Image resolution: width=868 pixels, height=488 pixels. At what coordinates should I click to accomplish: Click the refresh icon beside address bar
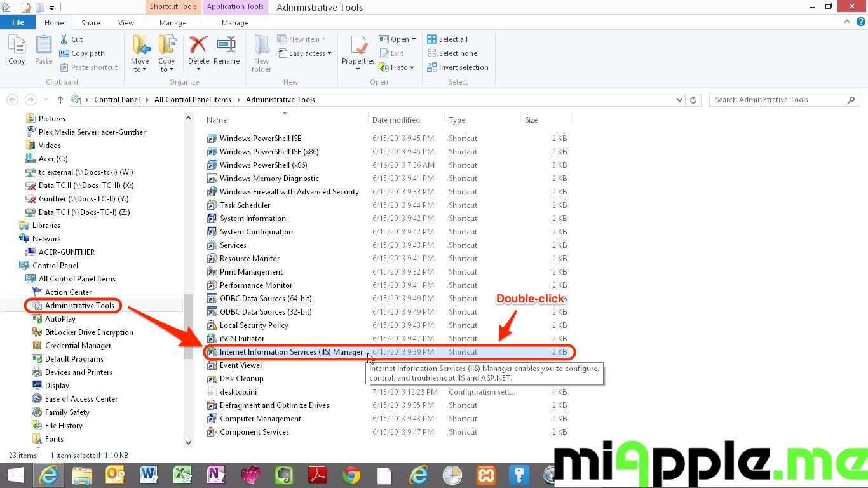694,100
